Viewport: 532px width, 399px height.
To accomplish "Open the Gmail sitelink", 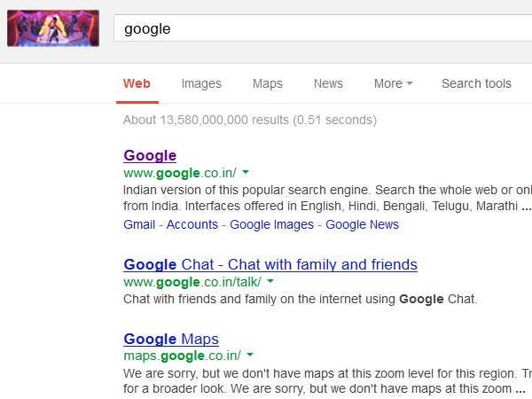I will click(139, 224).
